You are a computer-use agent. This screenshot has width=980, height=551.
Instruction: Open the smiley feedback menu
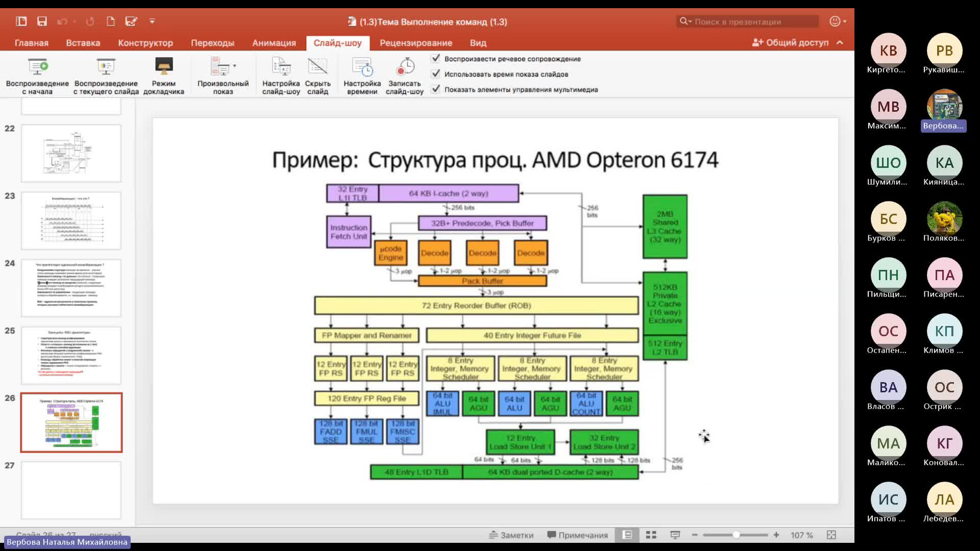pyautogui.click(x=838, y=21)
